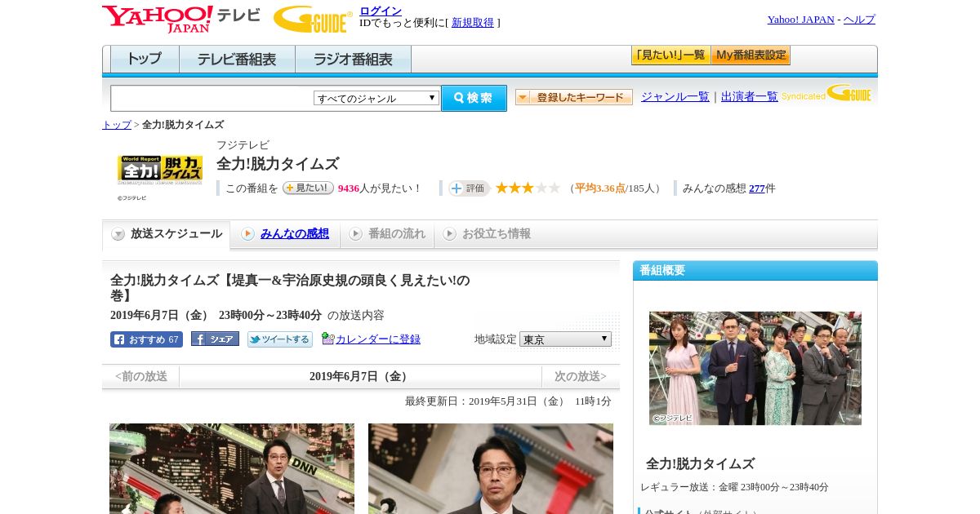
Task: Click the down arrow icon beside 放送スケジュール
Action: pyautogui.click(x=118, y=234)
